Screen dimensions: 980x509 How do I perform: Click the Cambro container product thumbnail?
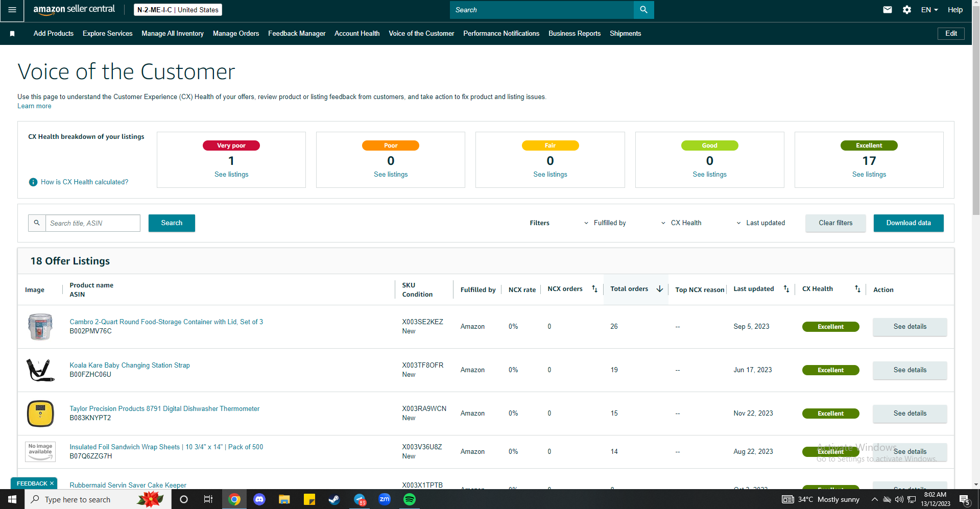[x=40, y=327]
